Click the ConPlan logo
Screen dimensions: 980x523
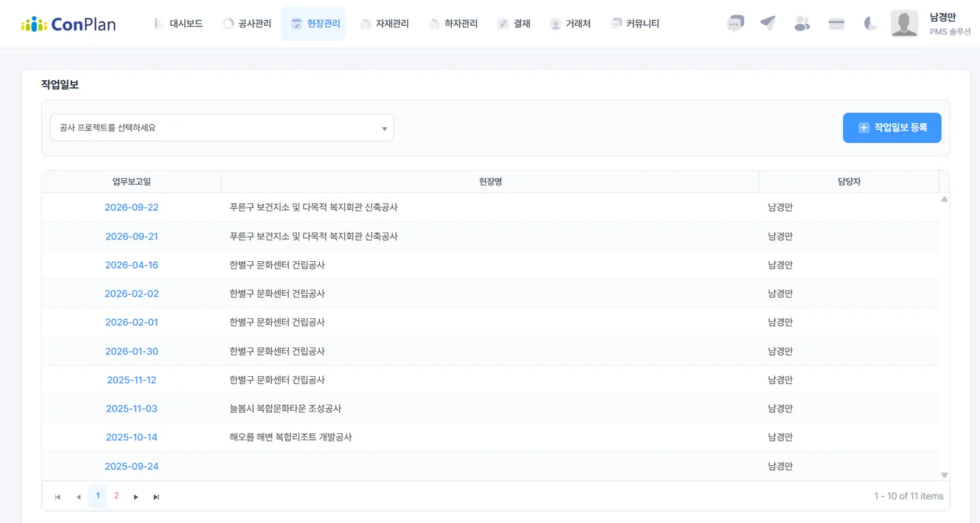click(68, 24)
